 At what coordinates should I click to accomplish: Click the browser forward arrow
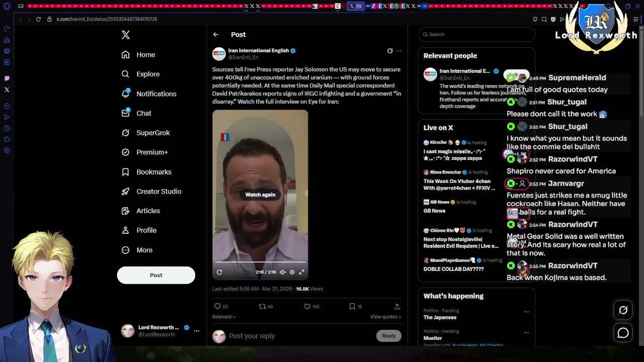[29, 19]
